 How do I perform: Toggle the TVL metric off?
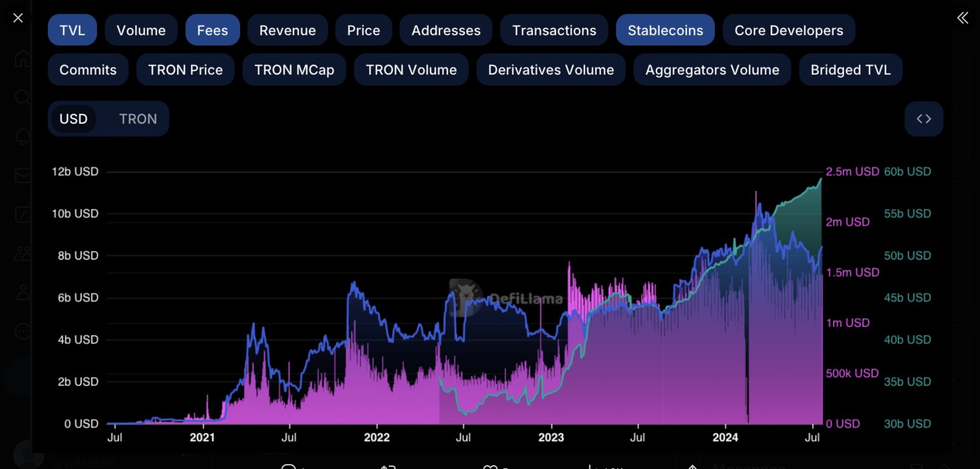72,30
